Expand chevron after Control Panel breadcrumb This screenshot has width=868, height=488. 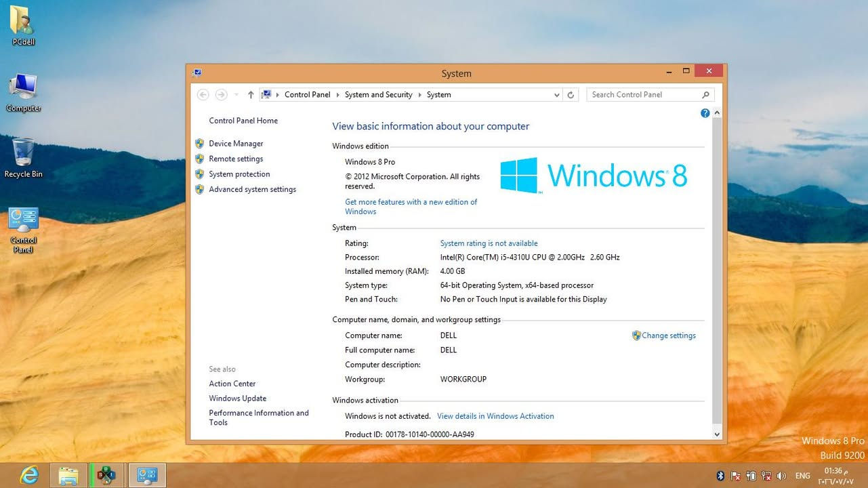pyautogui.click(x=337, y=95)
